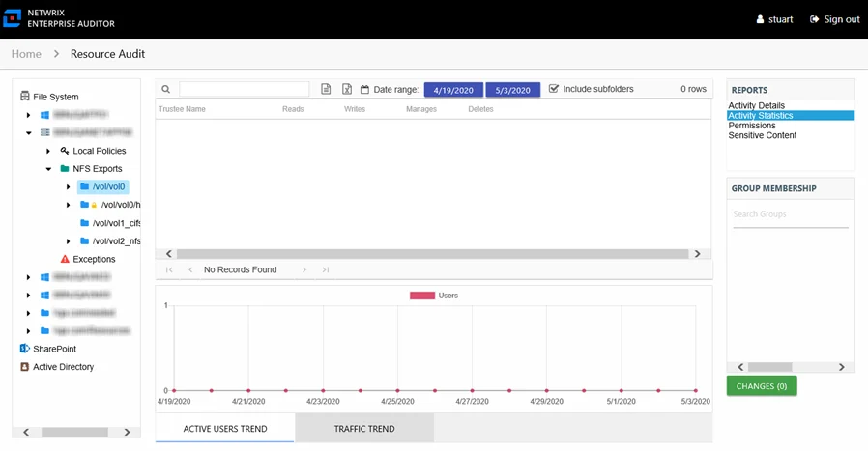Open Active Directory resource node
The height and width of the screenshot is (451, 868).
[57, 367]
